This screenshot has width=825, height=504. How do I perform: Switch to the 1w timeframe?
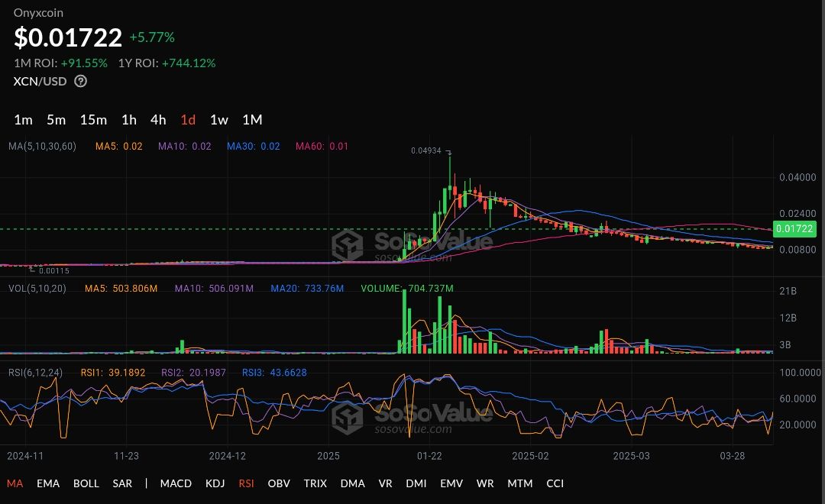219,120
